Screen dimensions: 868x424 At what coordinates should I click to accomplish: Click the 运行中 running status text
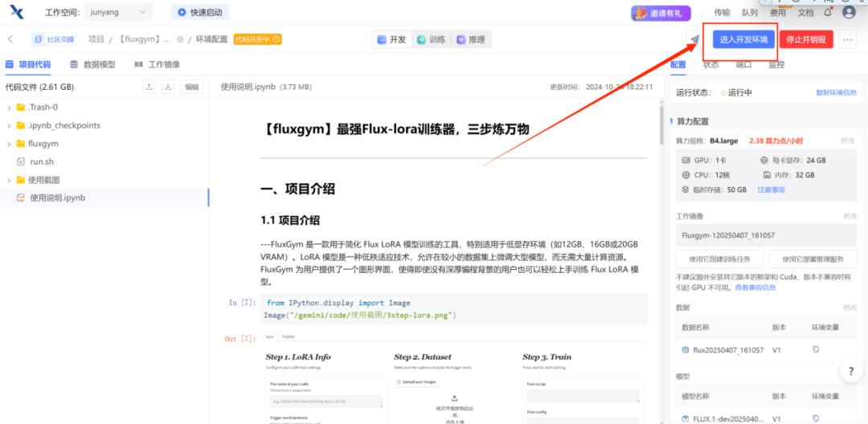(x=740, y=92)
